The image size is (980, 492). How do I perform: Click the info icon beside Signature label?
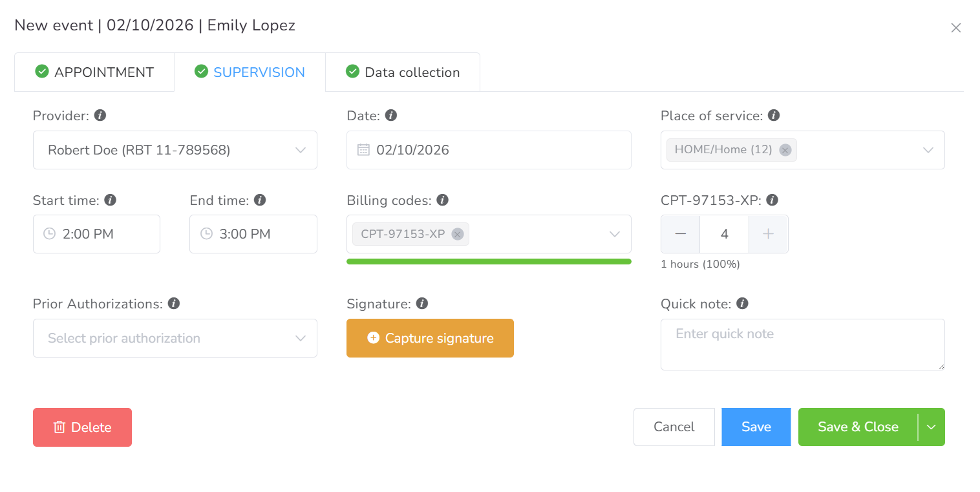(422, 303)
